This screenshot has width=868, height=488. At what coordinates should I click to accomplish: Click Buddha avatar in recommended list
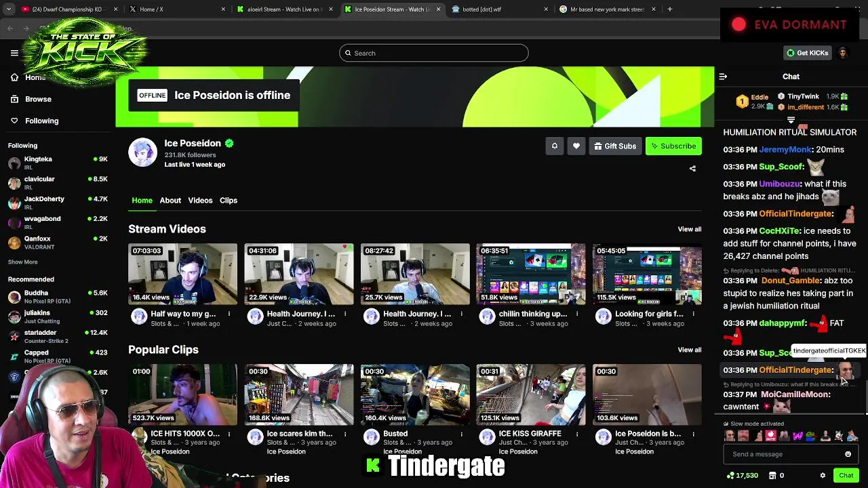tap(14, 297)
